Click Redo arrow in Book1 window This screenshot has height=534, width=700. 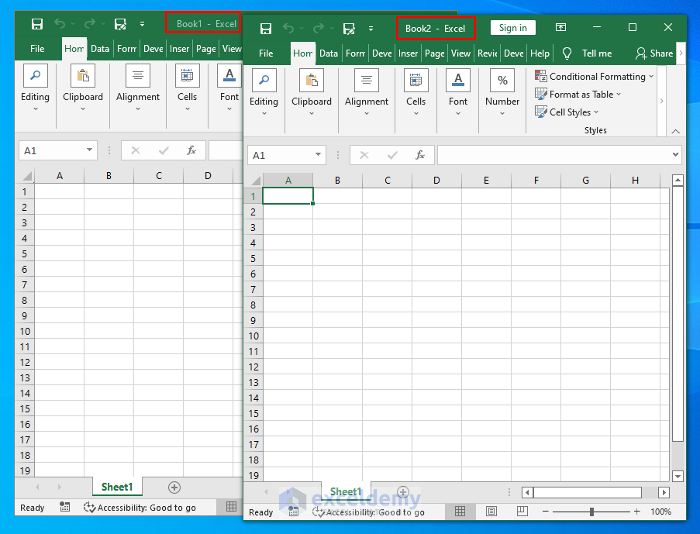click(x=90, y=24)
